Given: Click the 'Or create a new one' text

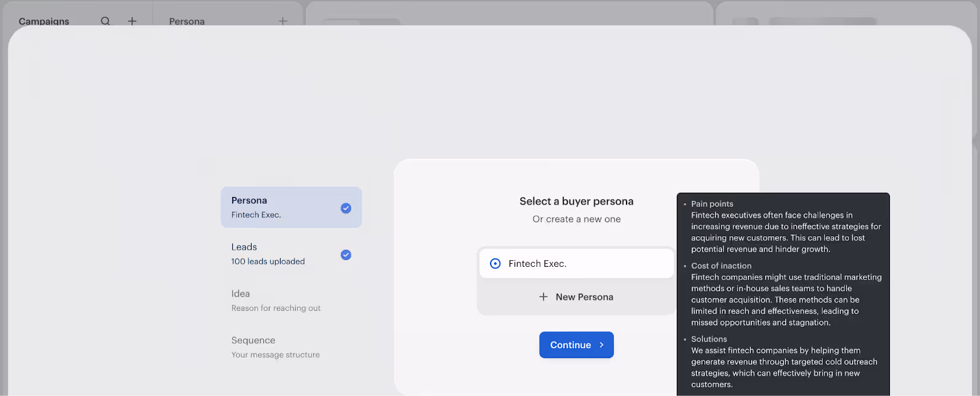Looking at the screenshot, I should point(576,219).
